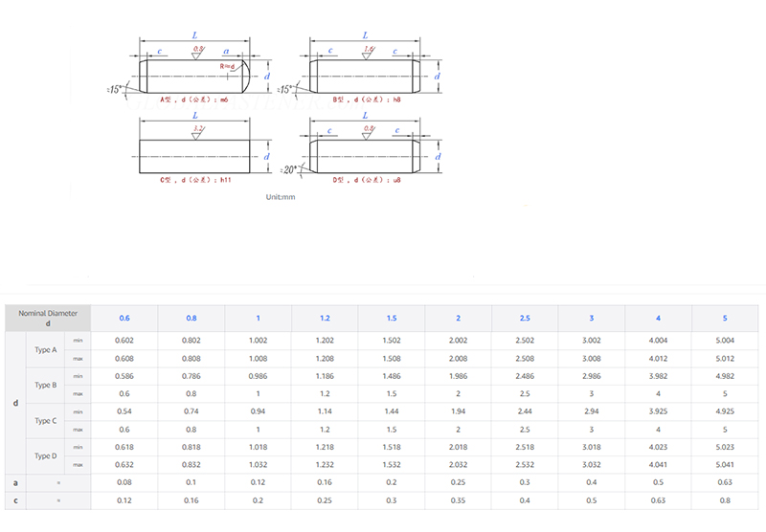The image size is (766, 532).
Task: Click the Type D pin diagram
Action: click(365, 153)
